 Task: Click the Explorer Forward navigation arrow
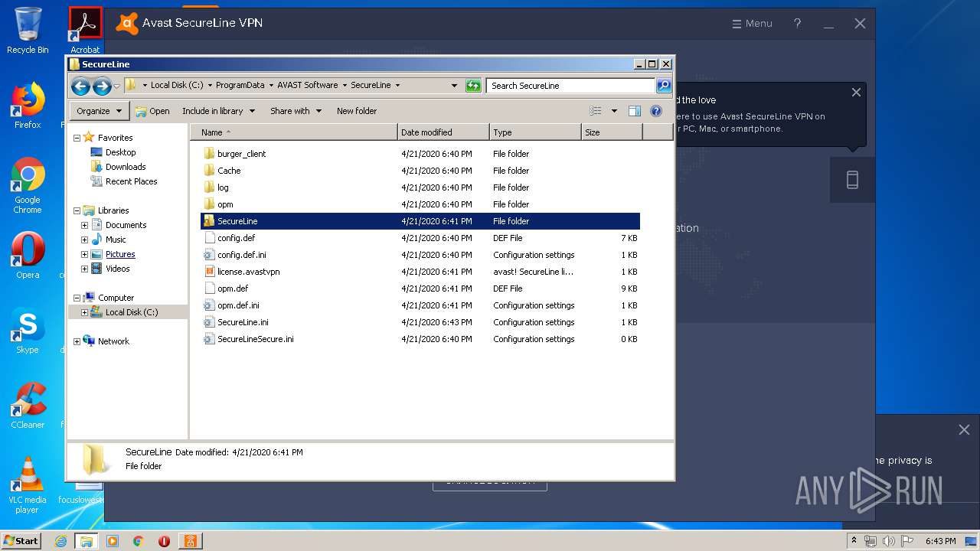click(x=102, y=86)
